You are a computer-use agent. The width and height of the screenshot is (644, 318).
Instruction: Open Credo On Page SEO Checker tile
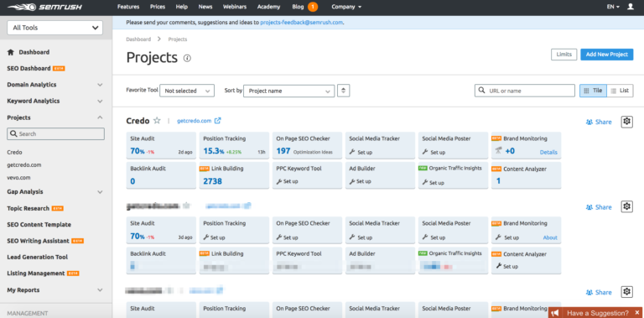tap(307, 145)
